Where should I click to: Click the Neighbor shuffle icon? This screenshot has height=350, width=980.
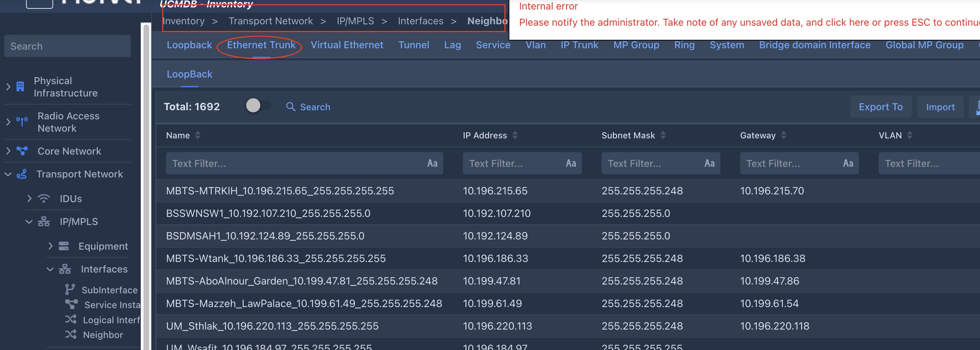coord(71,335)
